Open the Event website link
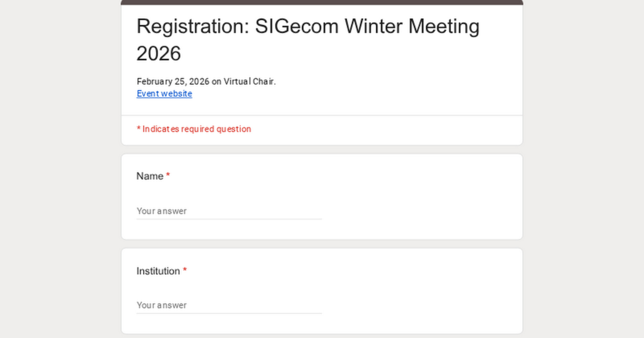This screenshot has height=338, width=644. tap(164, 94)
